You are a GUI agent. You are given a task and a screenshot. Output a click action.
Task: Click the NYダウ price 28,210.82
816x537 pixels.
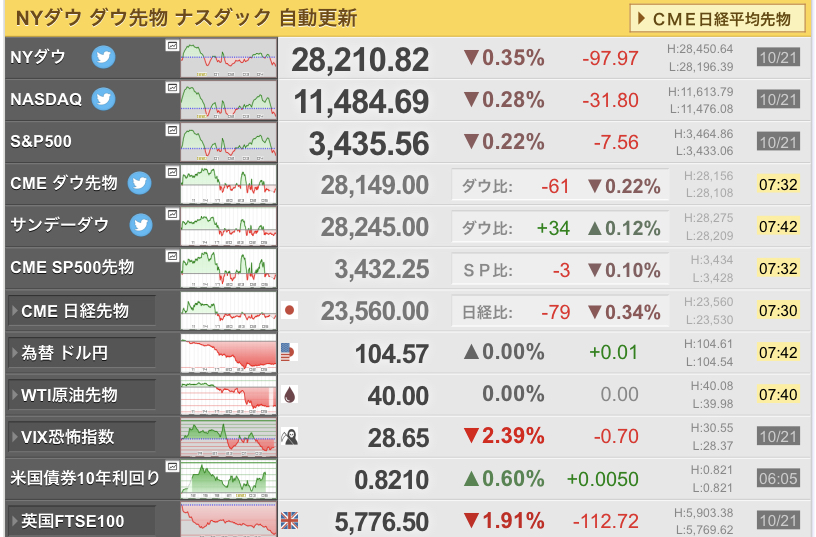[x=360, y=59]
